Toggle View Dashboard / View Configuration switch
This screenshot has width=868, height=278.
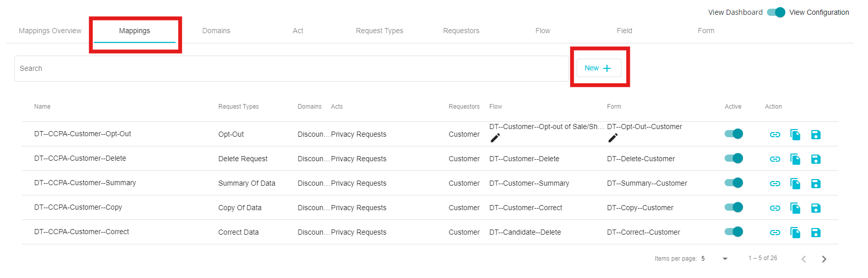point(776,12)
